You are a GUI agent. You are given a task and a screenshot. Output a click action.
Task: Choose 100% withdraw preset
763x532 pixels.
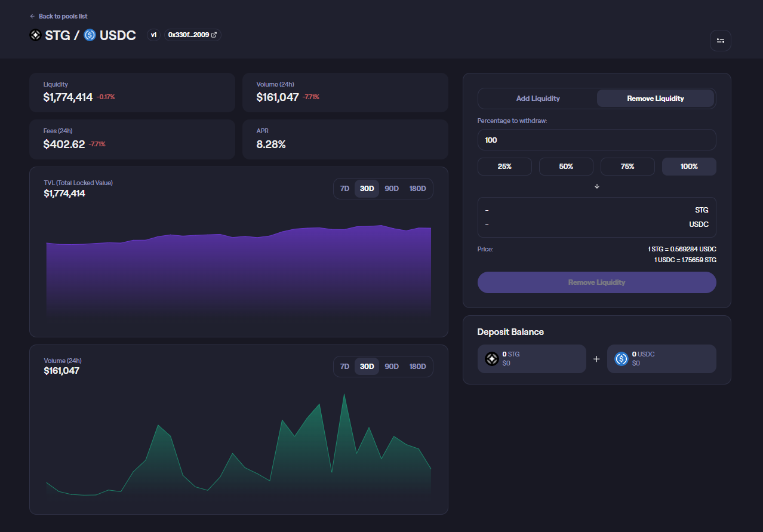689,167
